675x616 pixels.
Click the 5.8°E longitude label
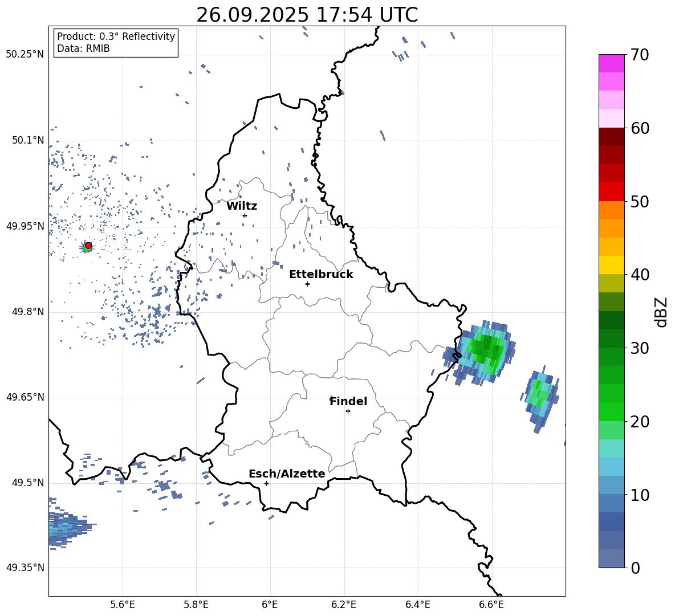[x=196, y=605]
